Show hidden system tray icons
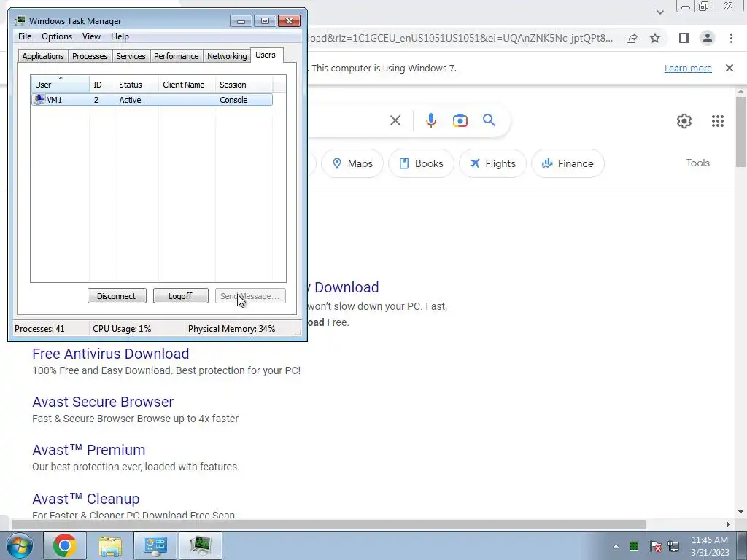747x560 pixels. [x=616, y=546]
